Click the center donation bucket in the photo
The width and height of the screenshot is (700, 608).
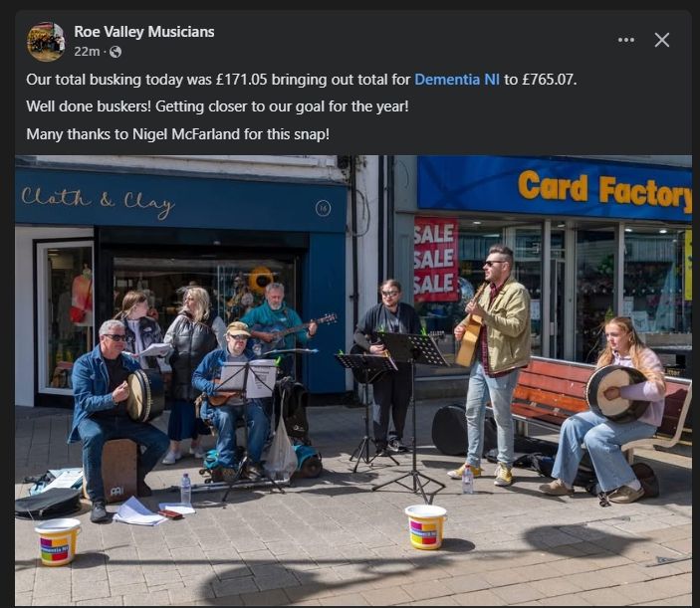click(x=425, y=526)
